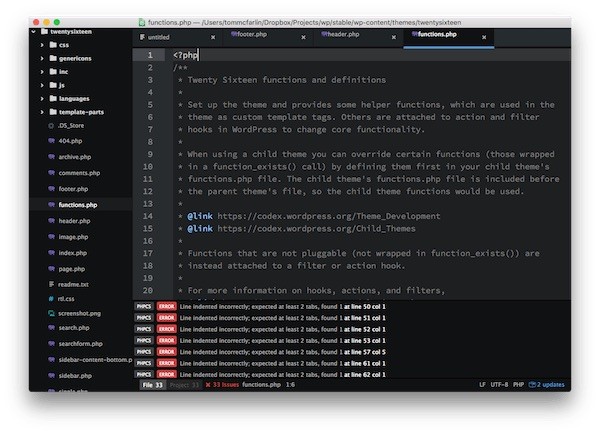Click the screenshot.png image icon
This screenshot has height=433, width=600.
tap(52, 313)
